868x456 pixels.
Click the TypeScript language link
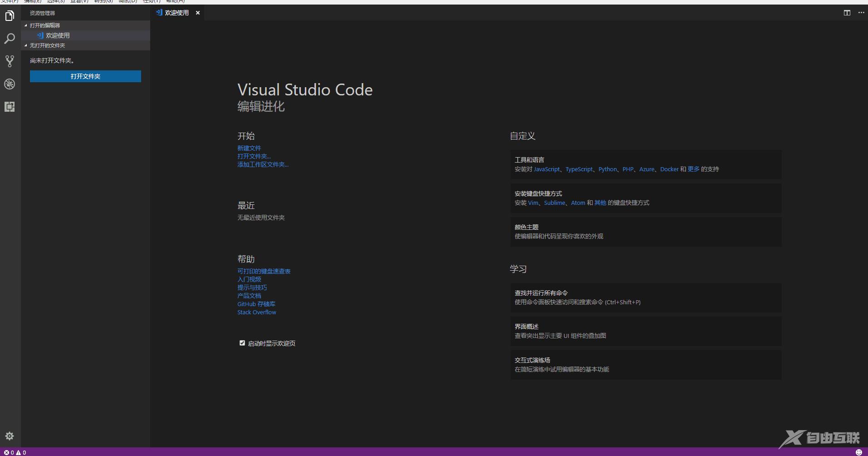(x=579, y=169)
